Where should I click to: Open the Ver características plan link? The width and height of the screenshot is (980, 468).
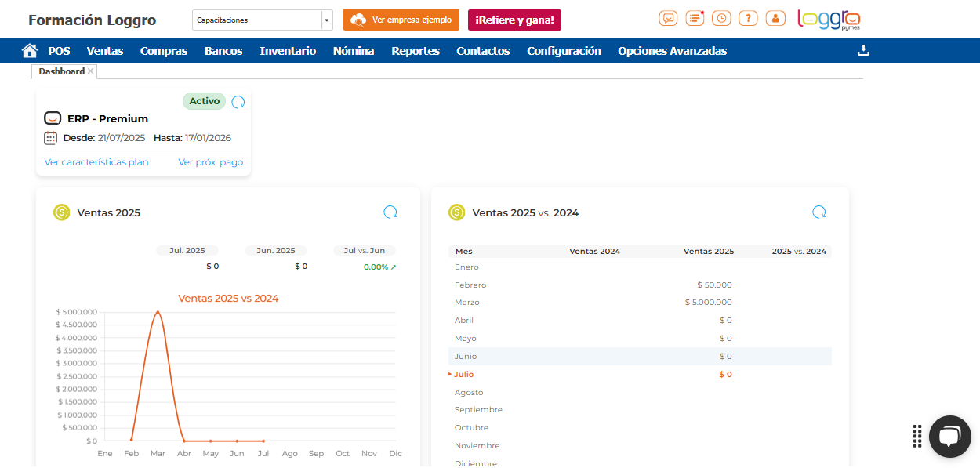[x=96, y=162]
